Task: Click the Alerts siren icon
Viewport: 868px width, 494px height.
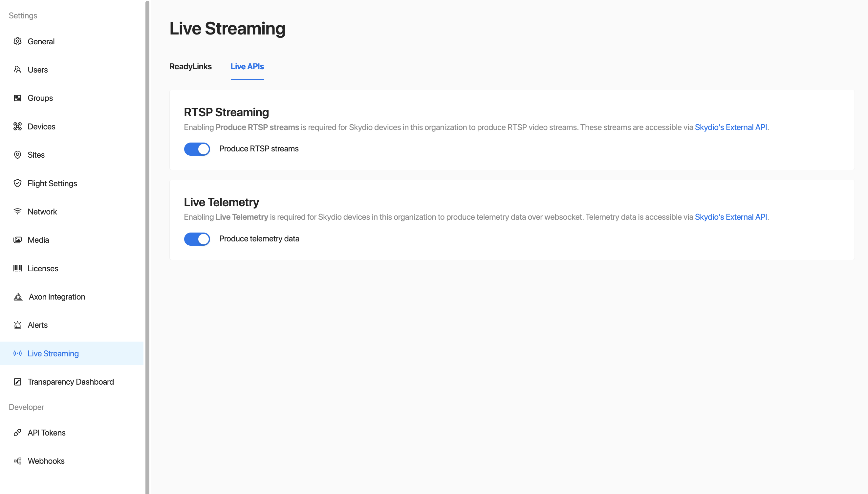Action: coord(18,325)
